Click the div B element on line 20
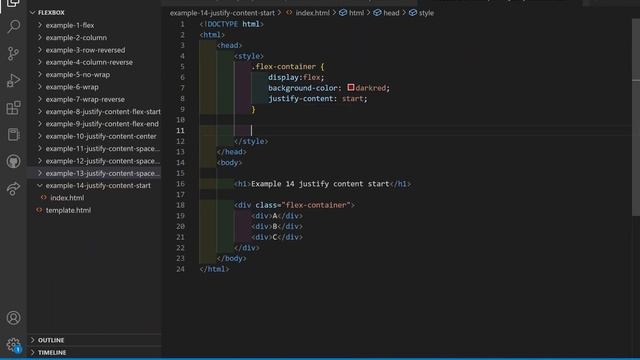Screen dimensions: 640x360 tap(277, 226)
